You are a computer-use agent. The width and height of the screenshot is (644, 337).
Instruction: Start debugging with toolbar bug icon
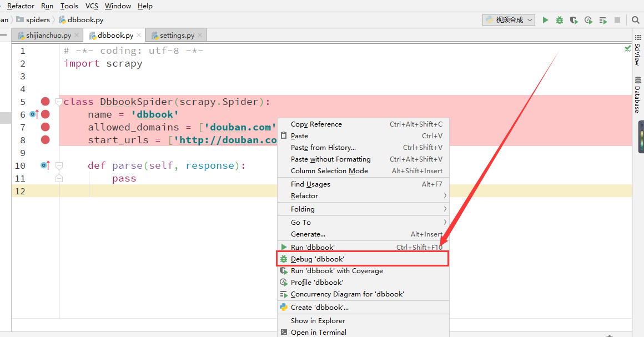click(560, 20)
